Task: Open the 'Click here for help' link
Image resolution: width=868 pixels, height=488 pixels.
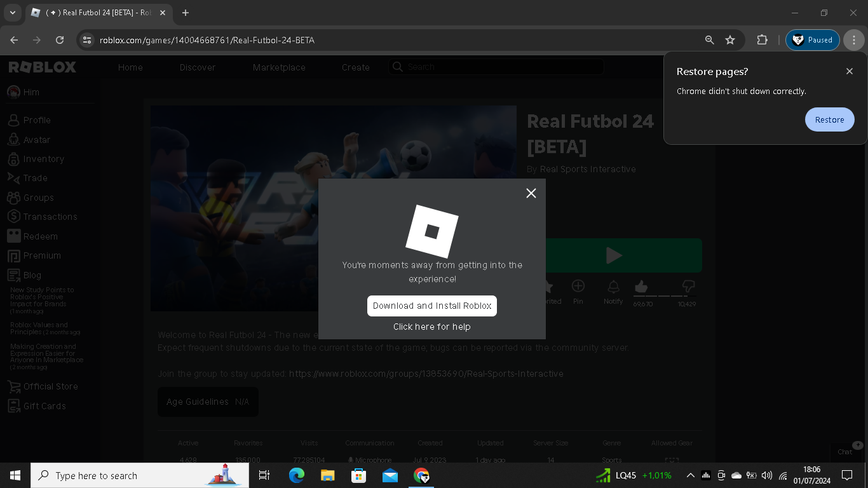Action: [432, 327]
